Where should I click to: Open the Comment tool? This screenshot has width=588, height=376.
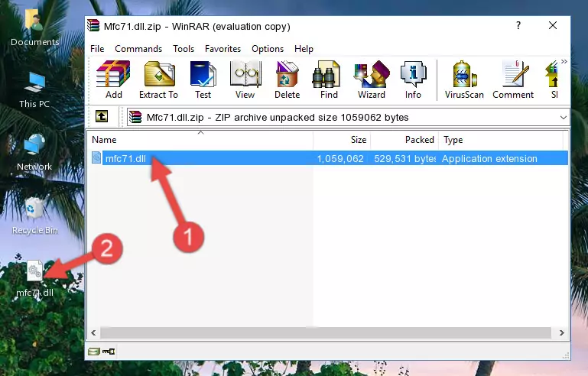513,79
